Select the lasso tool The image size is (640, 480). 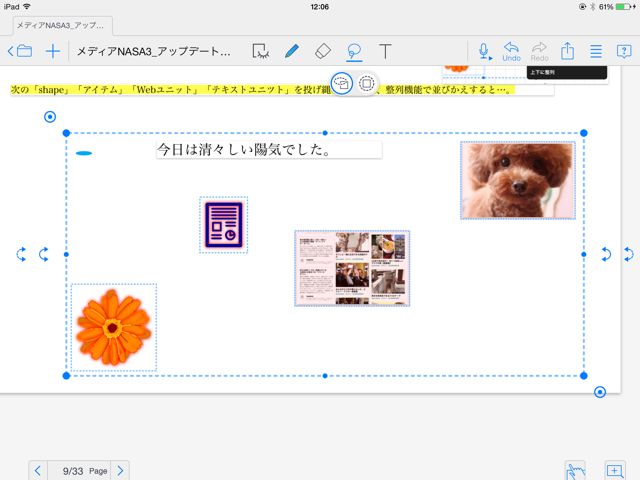coord(354,52)
